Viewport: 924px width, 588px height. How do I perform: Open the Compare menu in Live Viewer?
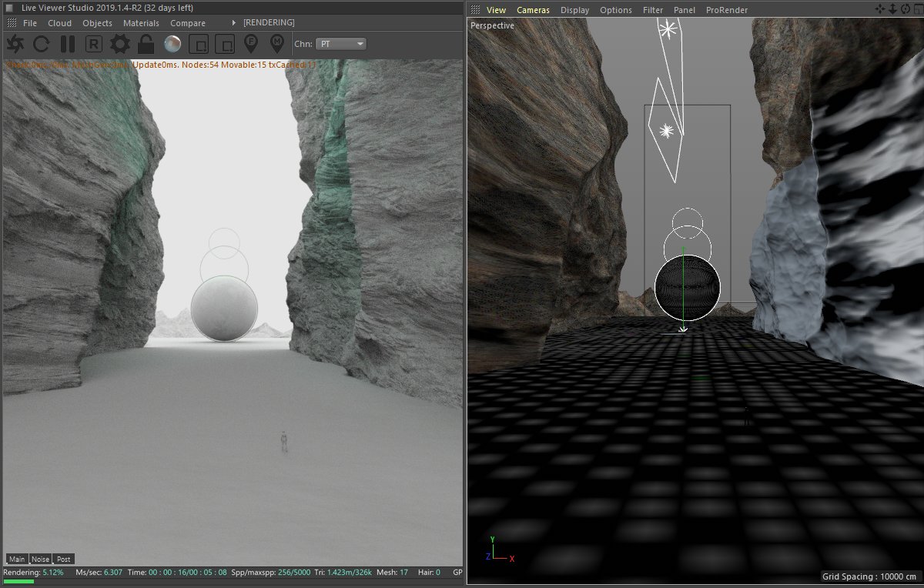(188, 23)
